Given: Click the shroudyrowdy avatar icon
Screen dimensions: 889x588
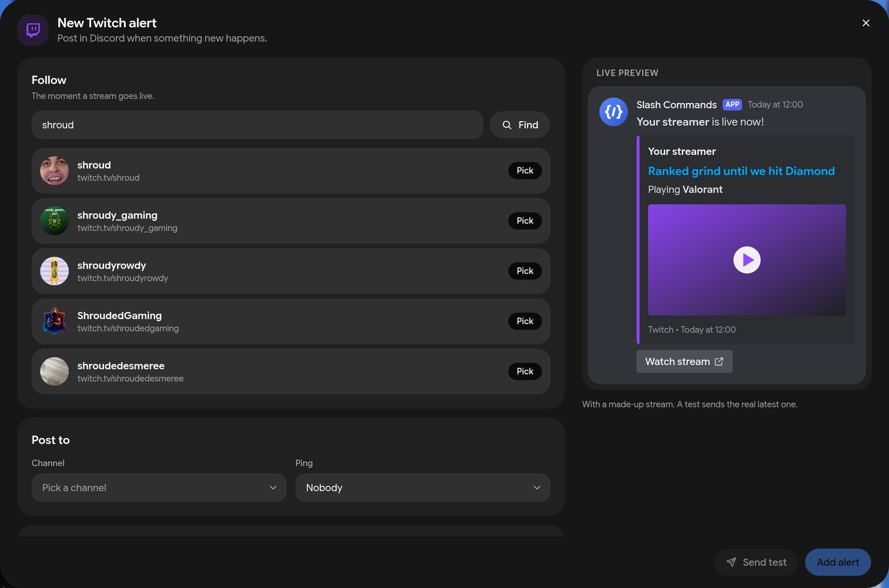Looking at the screenshot, I should pos(54,271).
